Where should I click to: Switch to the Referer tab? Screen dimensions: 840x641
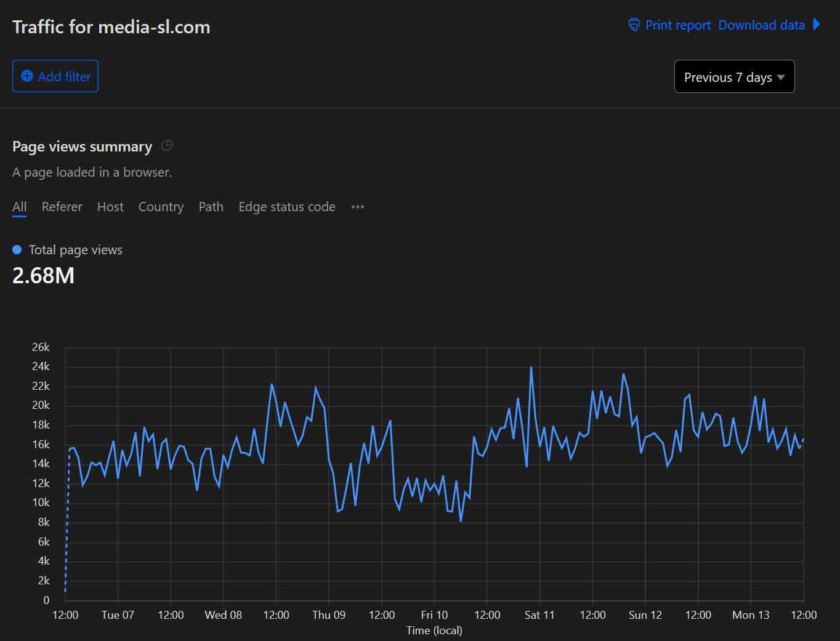tap(62, 207)
